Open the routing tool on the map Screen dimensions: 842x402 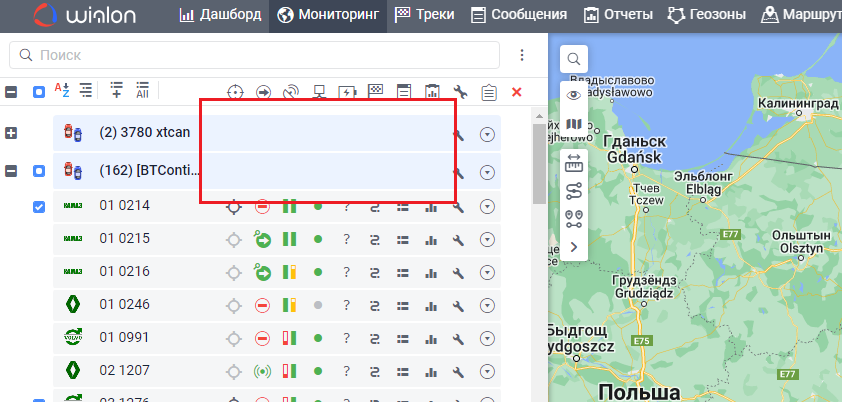click(574, 188)
